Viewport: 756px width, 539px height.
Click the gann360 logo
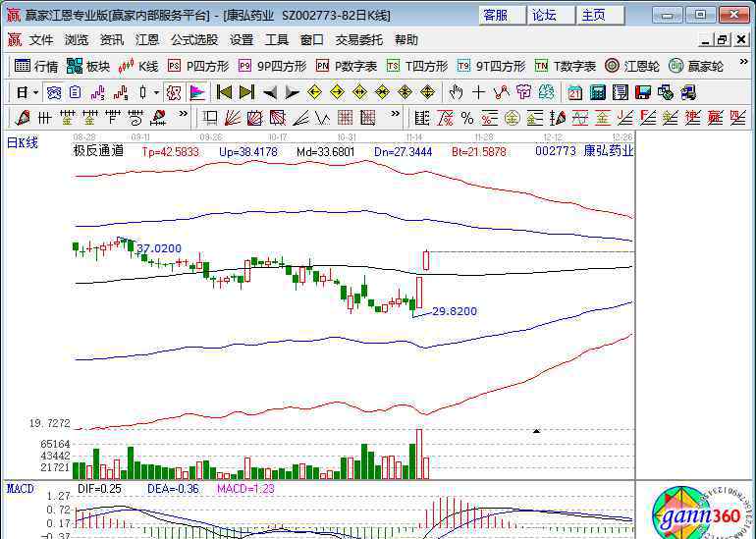(700, 514)
